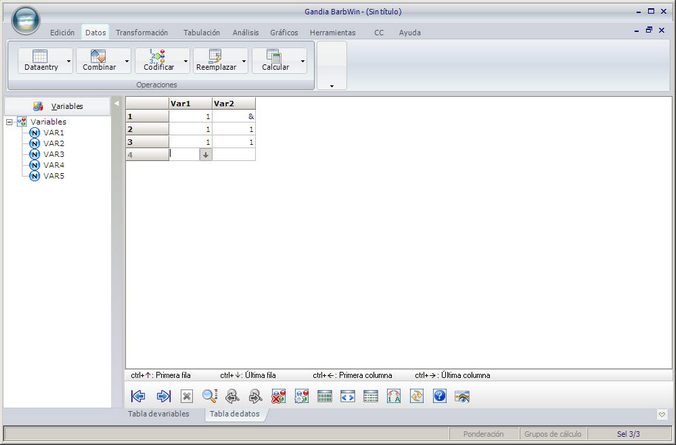The image size is (676, 445).
Task: Go to first record with left arrow icon
Action: tap(138, 396)
